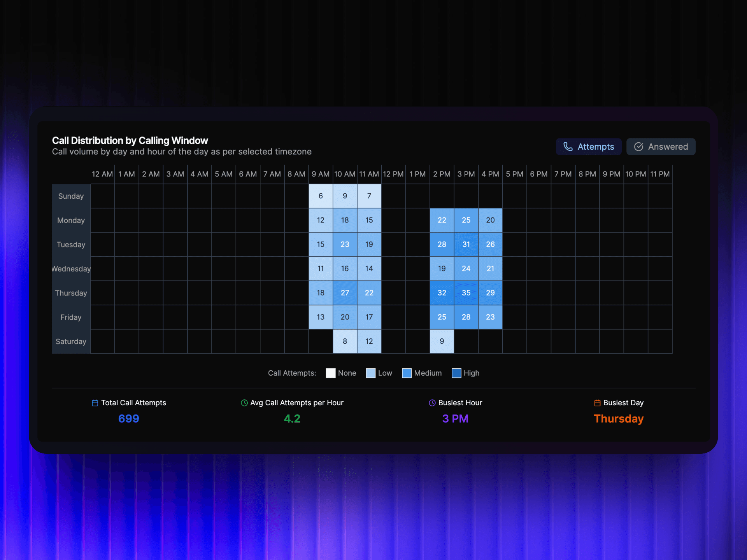Click the Busiest Hour value 3 PM

click(455, 418)
